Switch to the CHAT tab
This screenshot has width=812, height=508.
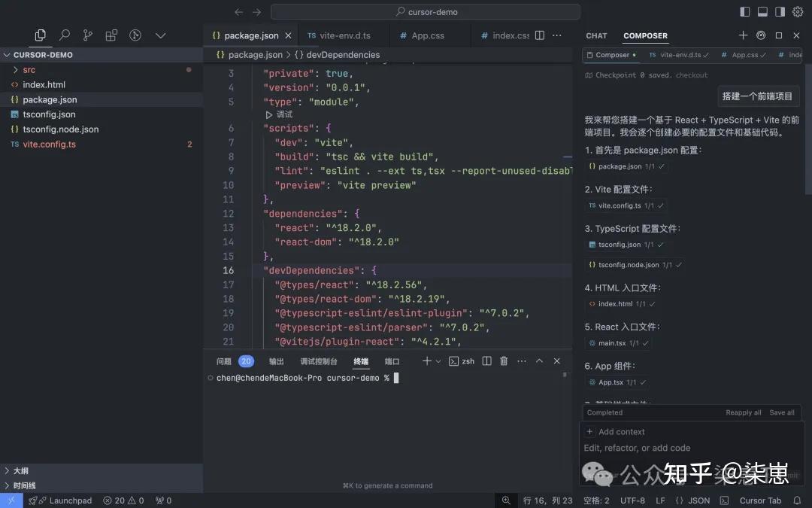(x=596, y=35)
